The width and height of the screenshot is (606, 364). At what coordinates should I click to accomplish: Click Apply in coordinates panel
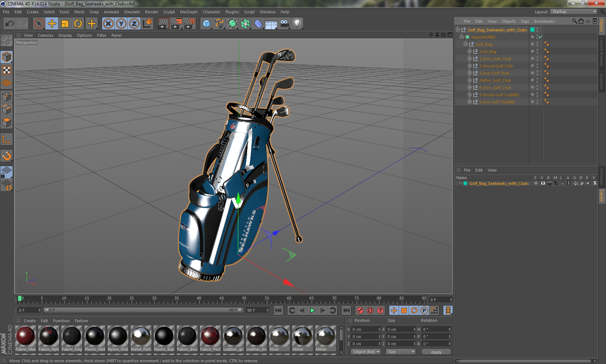pyautogui.click(x=436, y=352)
